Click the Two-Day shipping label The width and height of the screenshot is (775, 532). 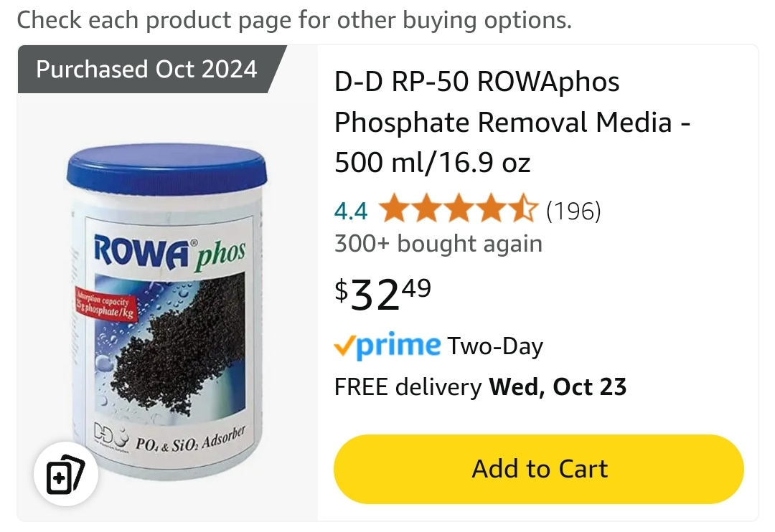[x=494, y=346]
